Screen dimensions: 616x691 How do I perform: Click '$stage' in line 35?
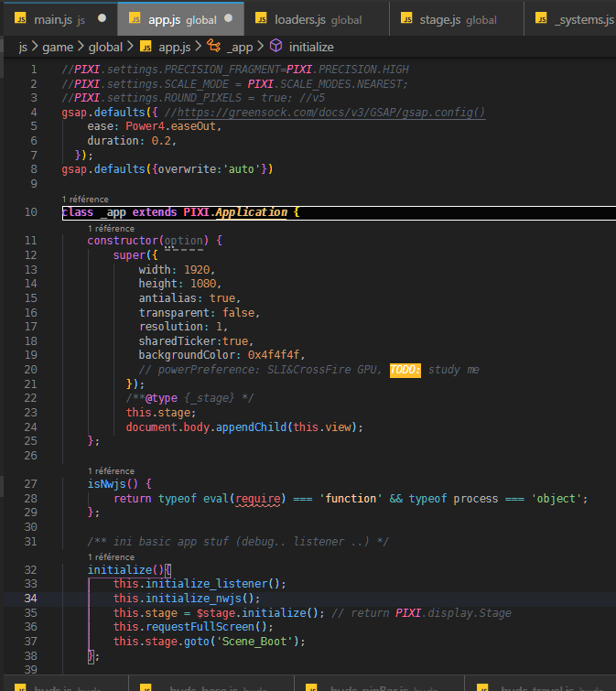coord(216,613)
